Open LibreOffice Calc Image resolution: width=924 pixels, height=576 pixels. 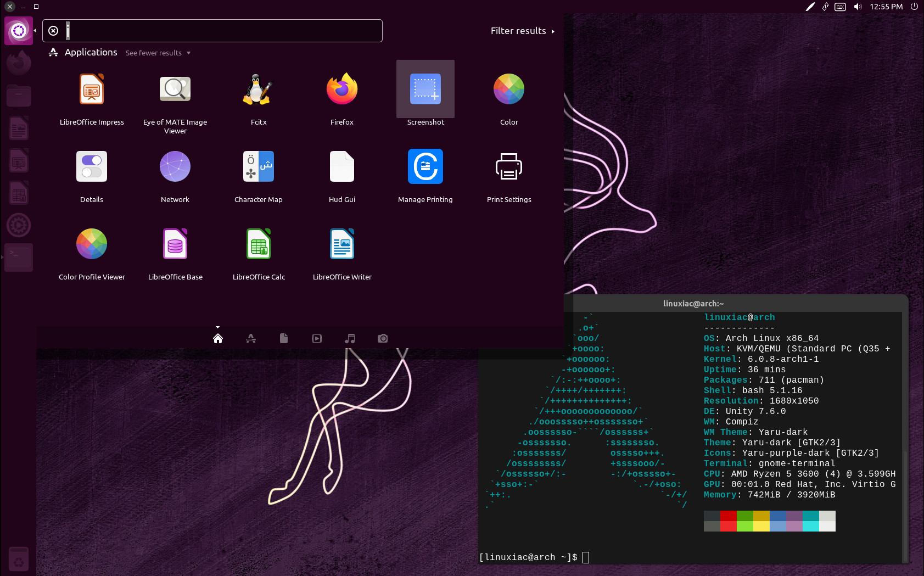(x=259, y=253)
